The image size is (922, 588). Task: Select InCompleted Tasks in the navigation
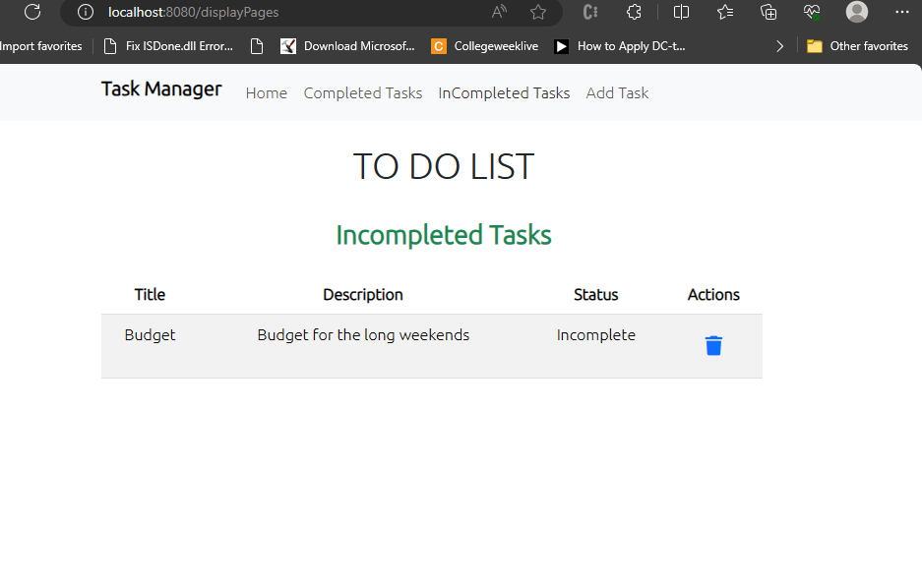point(503,92)
